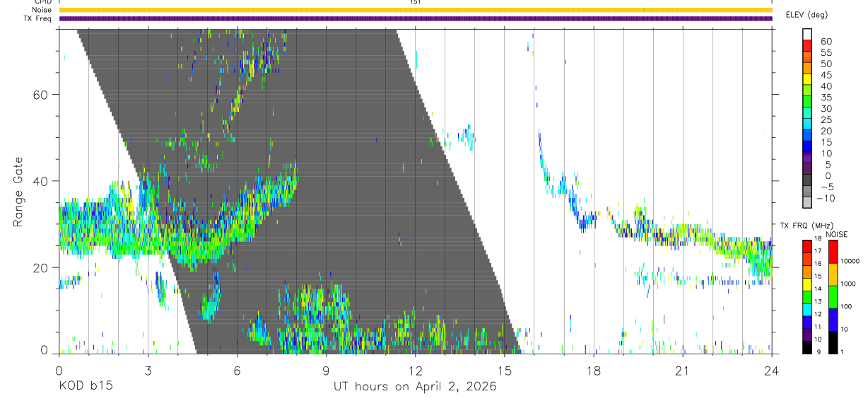Click the x-axis tick label '24'

[771, 371]
